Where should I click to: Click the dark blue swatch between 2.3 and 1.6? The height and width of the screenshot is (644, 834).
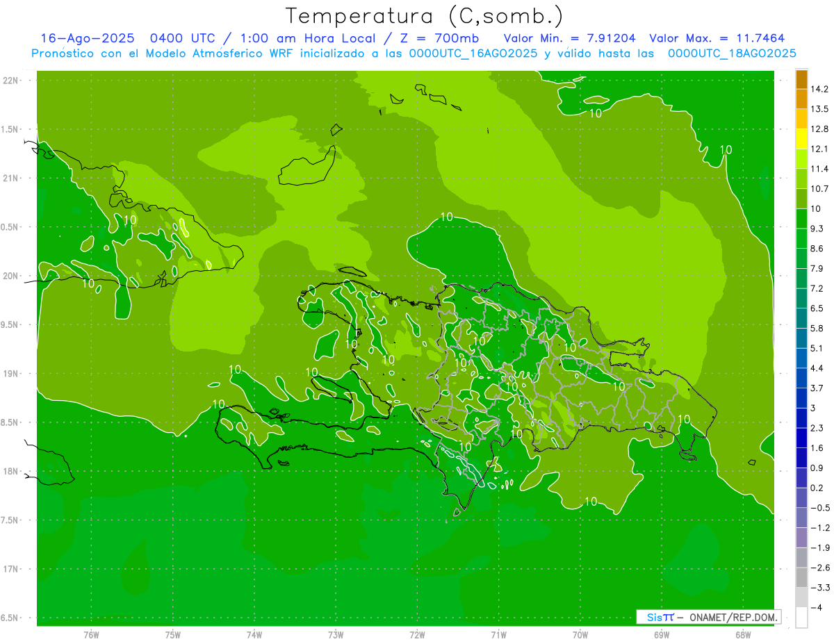(801, 438)
